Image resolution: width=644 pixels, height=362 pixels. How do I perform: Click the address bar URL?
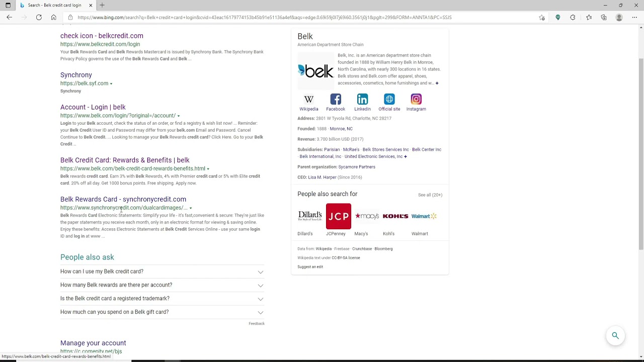point(265,17)
